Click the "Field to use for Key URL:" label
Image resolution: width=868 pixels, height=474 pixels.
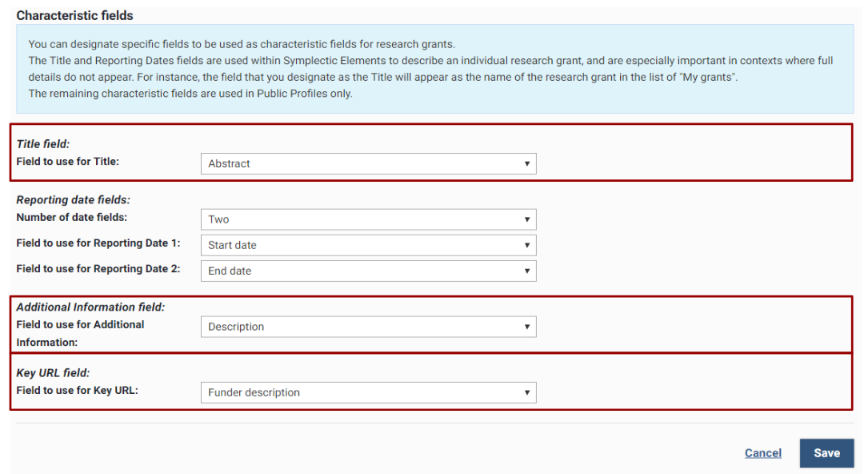click(78, 390)
